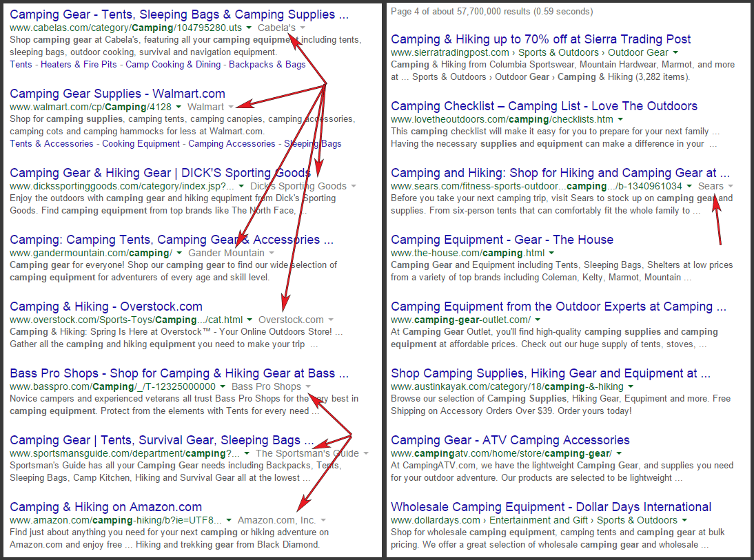Open Tents & Accessories sitelink under Walmart
754x560 pixels.
pos(52,144)
